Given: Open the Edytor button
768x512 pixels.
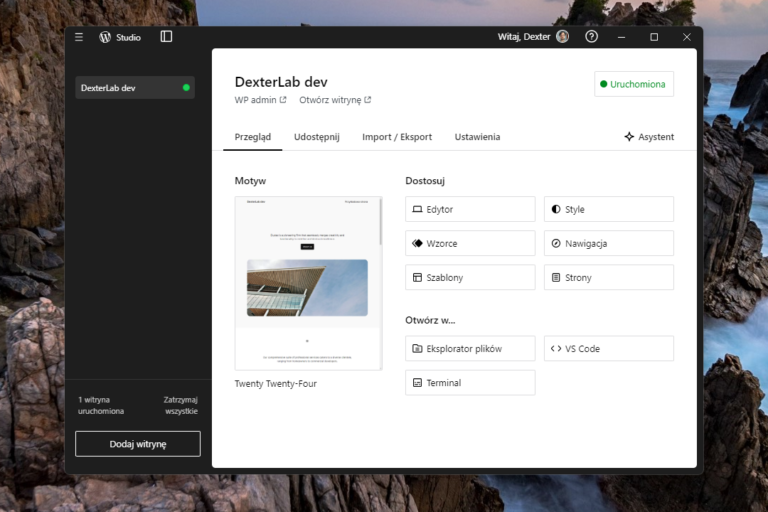Looking at the screenshot, I should [470, 209].
